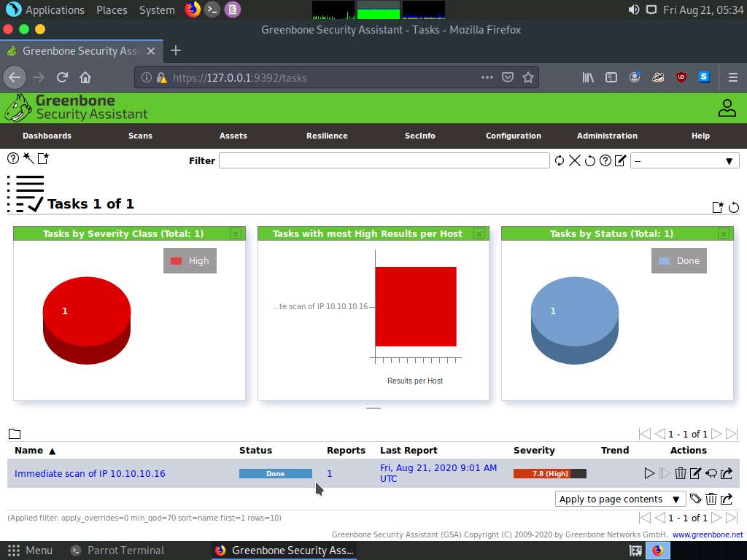Start the Immediate scan task
The width and height of the screenshot is (747, 560).
pos(649,473)
